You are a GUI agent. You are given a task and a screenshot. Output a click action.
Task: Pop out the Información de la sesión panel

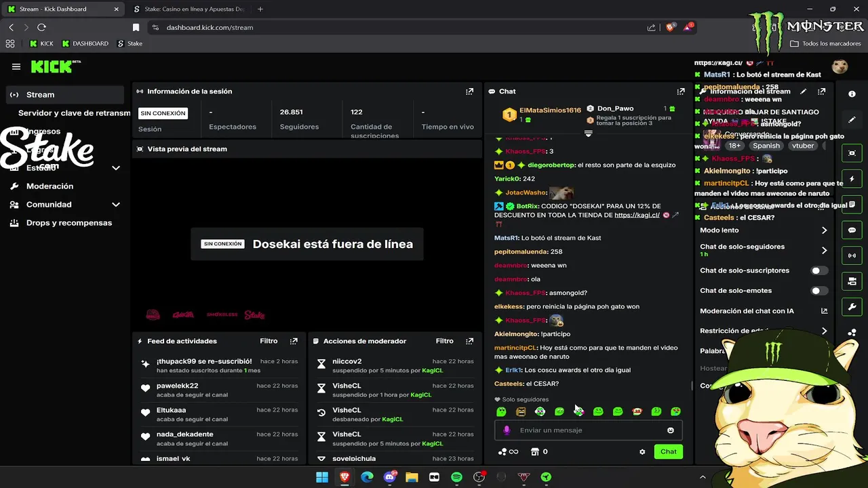click(469, 91)
